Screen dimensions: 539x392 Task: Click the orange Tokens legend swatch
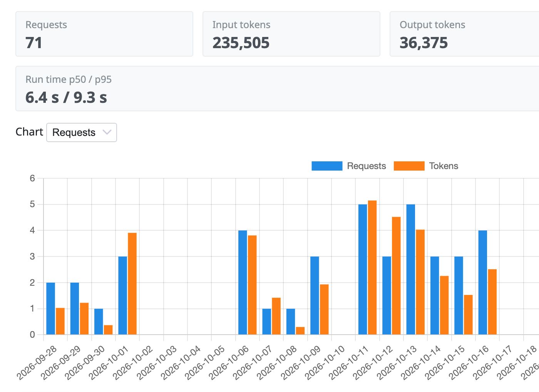(x=409, y=166)
